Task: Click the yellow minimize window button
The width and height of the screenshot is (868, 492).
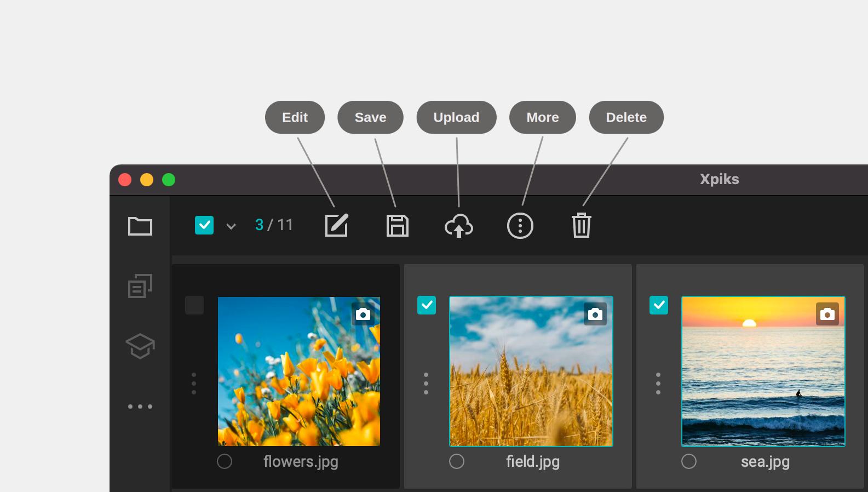Action: click(147, 180)
